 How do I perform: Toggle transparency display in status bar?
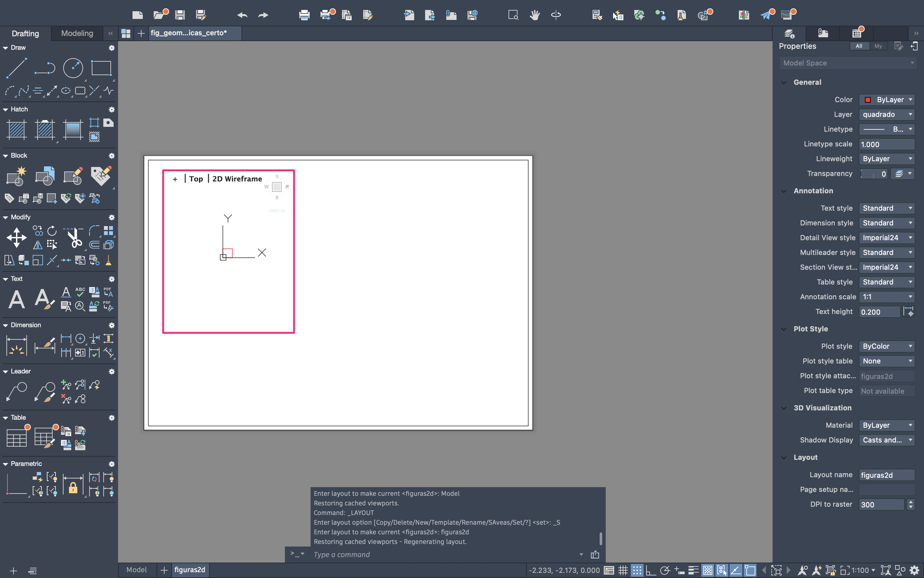pyautogui.click(x=707, y=570)
